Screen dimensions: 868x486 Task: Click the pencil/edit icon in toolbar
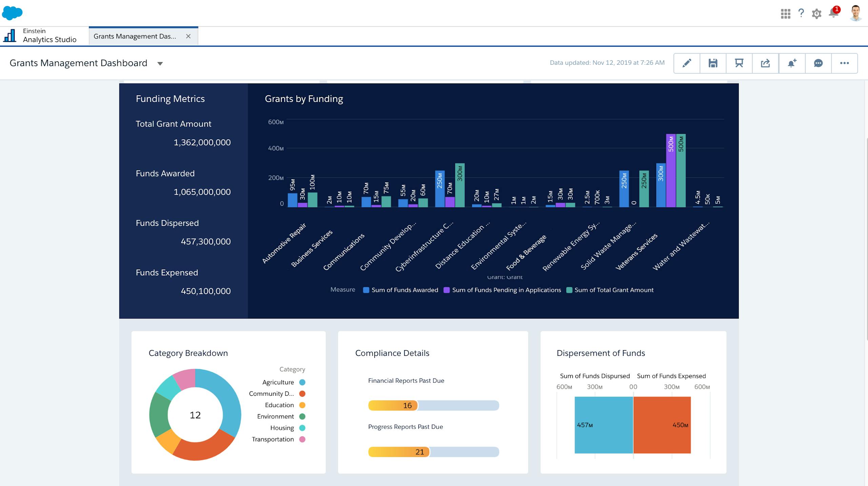(x=687, y=63)
